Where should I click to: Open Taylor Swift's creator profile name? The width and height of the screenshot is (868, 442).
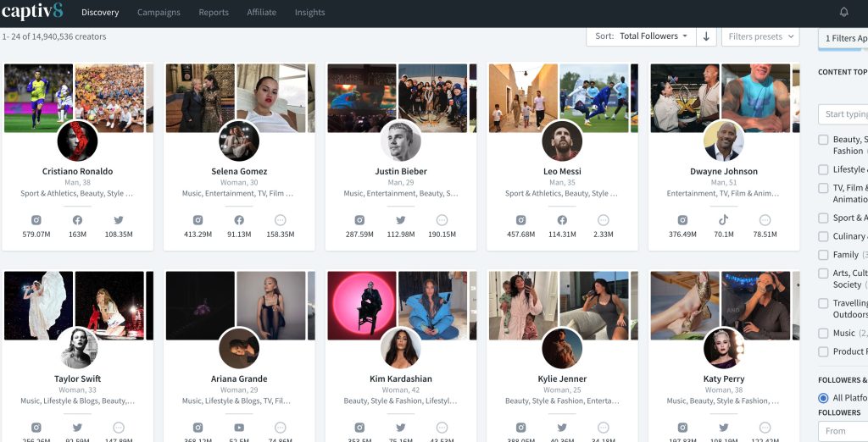pos(77,379)
